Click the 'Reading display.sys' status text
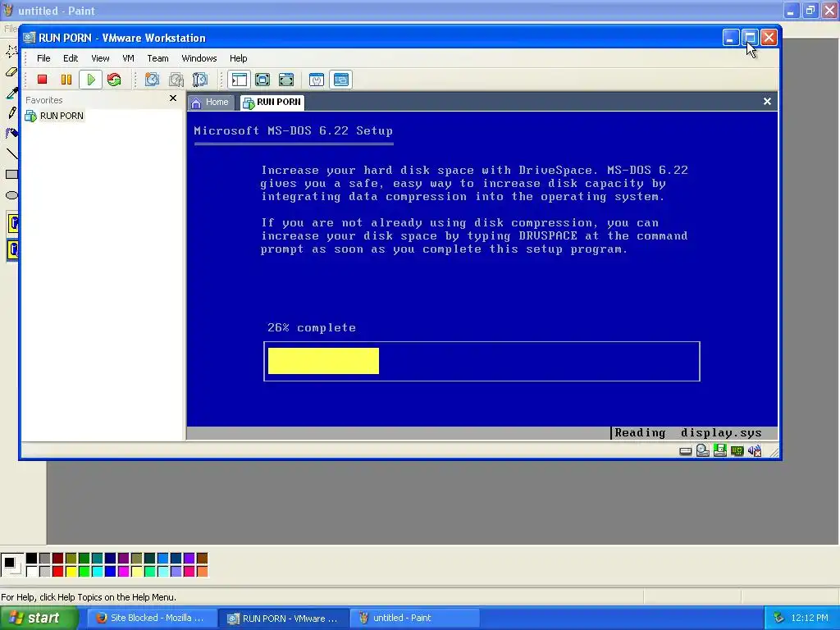The image size is (840, 630). coord(688,433)
